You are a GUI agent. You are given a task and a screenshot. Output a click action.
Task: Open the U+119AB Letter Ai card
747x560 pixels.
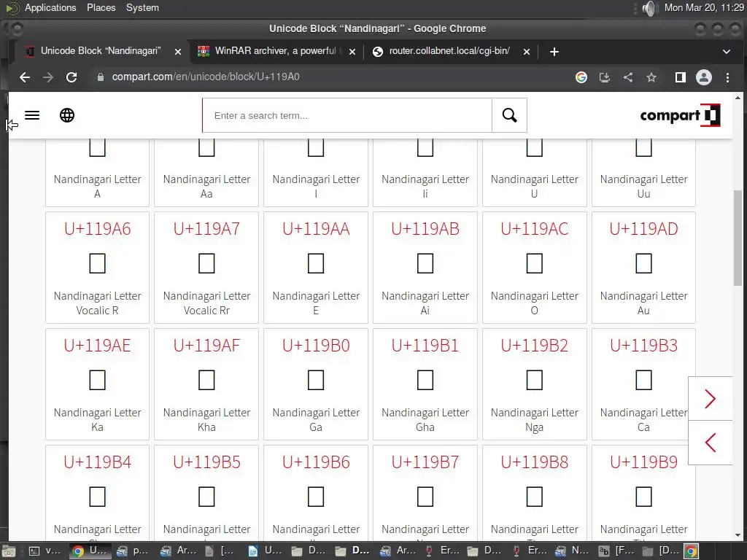tap(425, 268)
